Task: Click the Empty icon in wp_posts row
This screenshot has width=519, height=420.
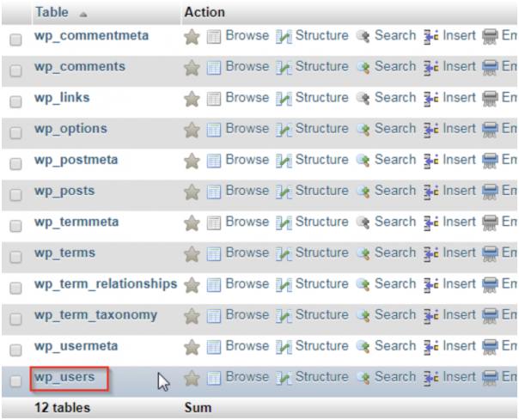Action: (x=490, y=192)
